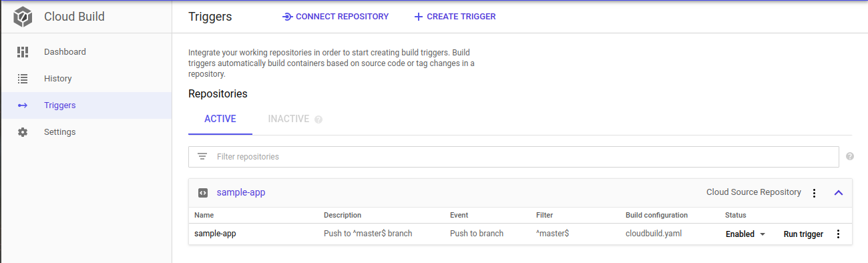Click the help icon right of filter box
Screen dimensions: 868x263
pos(850,156)
